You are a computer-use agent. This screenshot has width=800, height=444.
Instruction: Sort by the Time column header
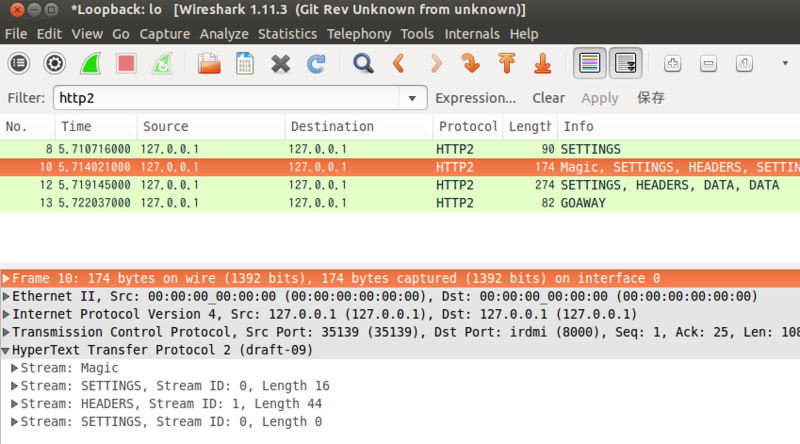[96, 127]
